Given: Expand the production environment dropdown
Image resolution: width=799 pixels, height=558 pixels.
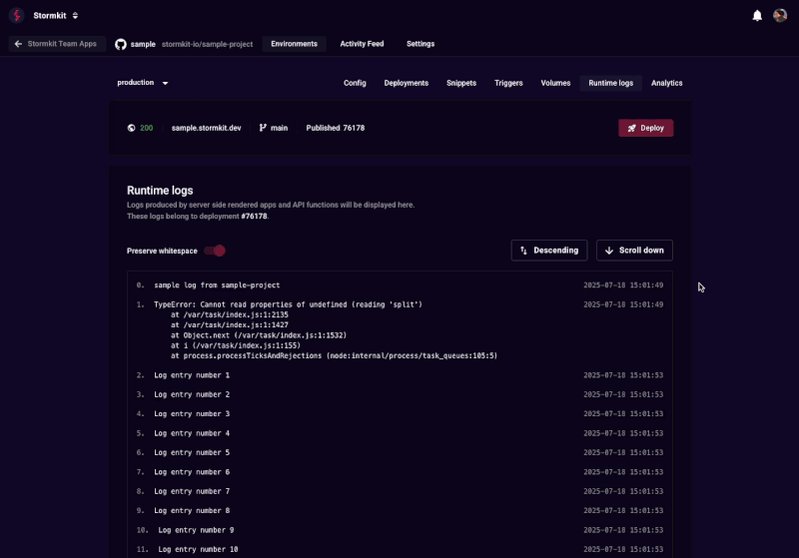Looking at the screenshot, I should click(143, 83).
